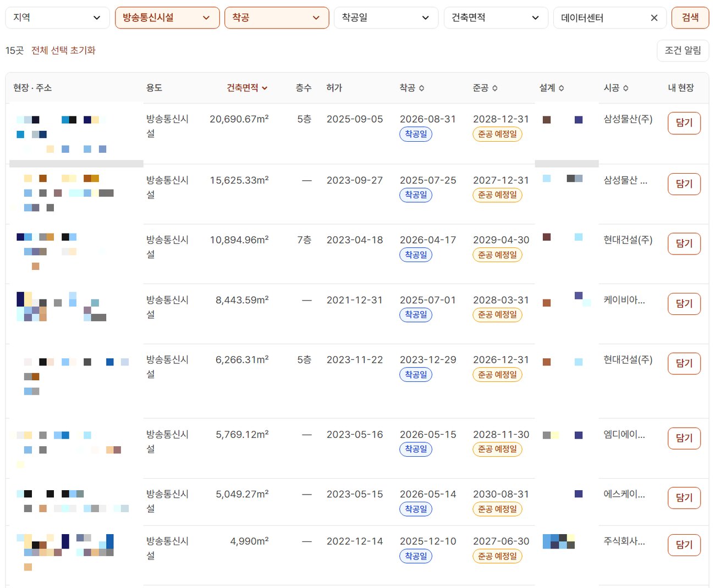Open the 지역 region dropdown

click(57, 18)
